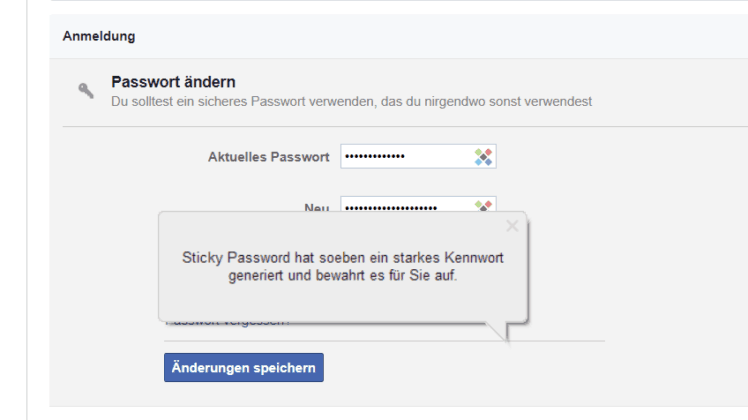Click masked dots in current password field
Viewport: 748px width, 420px height.
[375, 157]
